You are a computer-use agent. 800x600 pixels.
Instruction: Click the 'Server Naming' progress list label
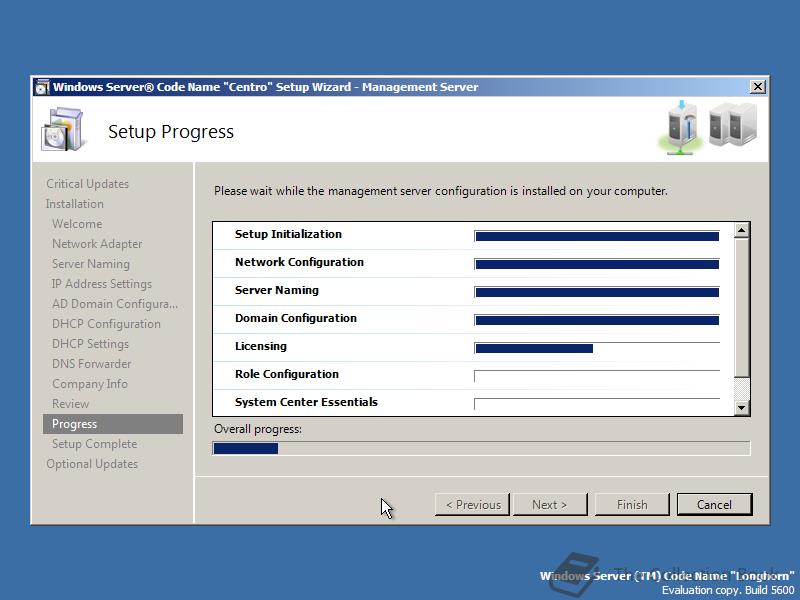(x=277, y=290)
